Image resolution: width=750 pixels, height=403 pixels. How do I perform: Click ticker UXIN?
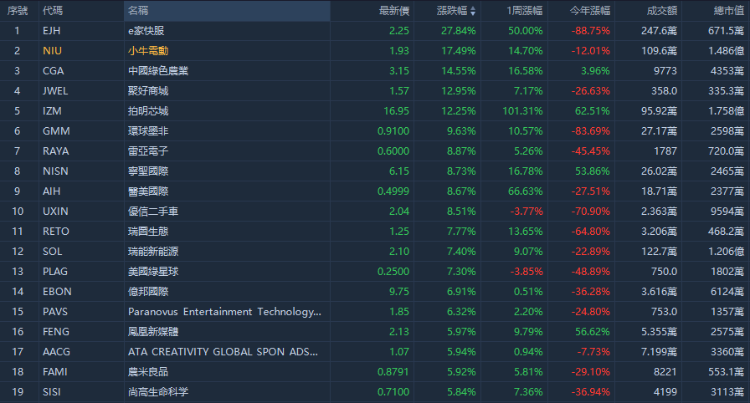click(x=55, y=211)
